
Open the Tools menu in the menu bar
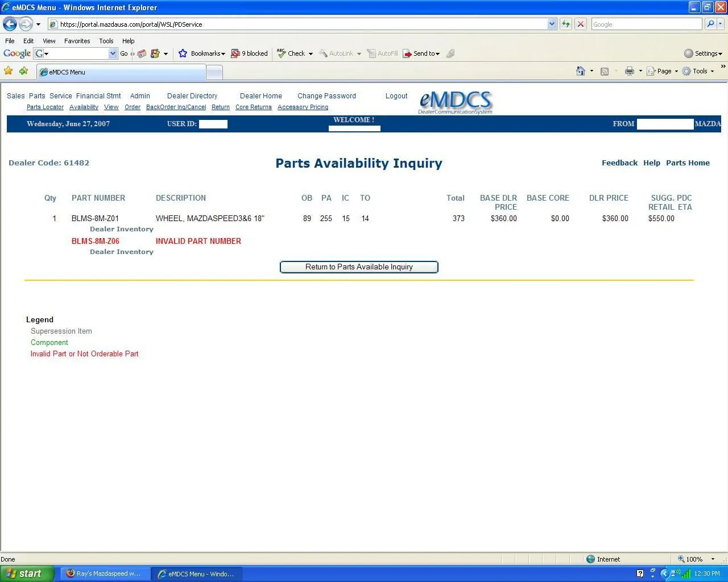point(106,41)
